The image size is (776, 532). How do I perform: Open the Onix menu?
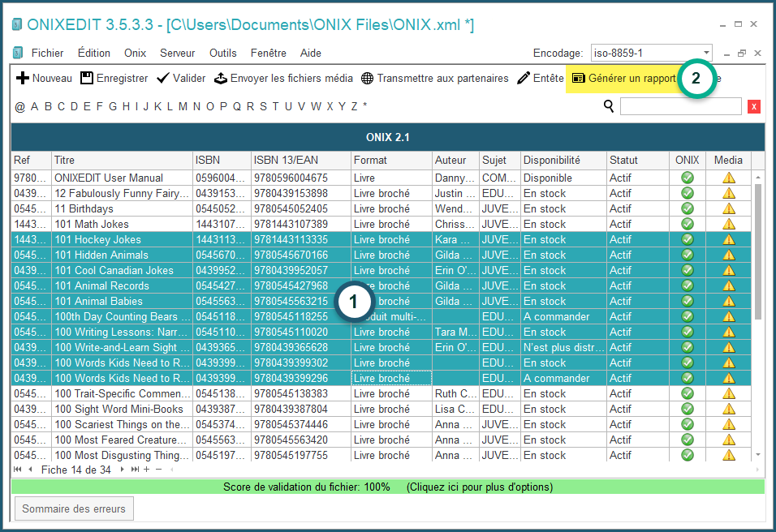tap(135, 53)
